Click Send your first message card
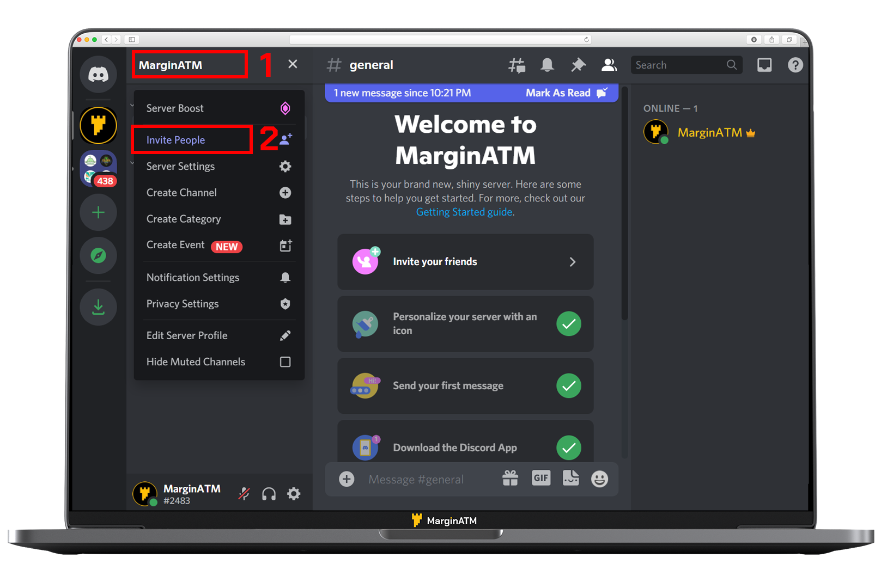This screenshot has width=887, height=588. pos(465,386)
